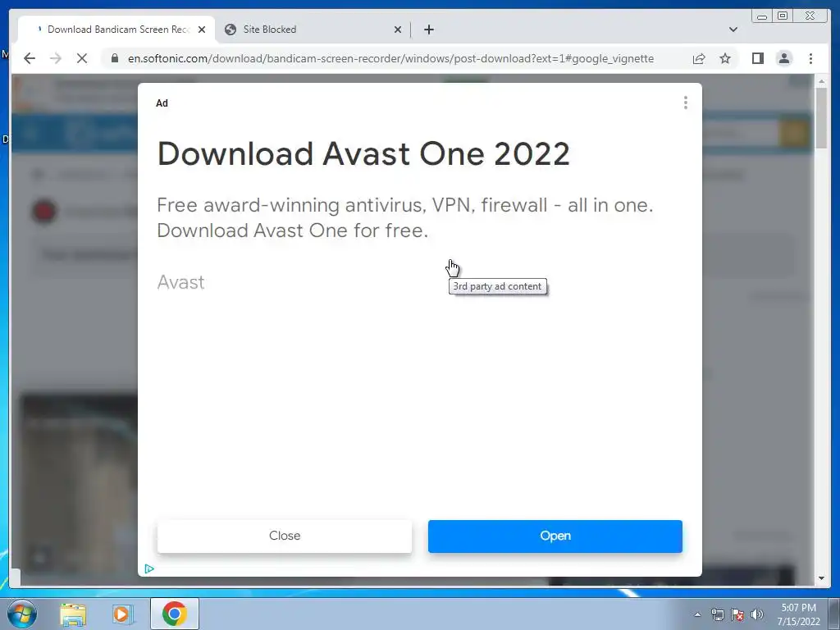This screenshot has height=630, width=840.
Task: Open the side panel icon
Action: [x=757, y=58]
